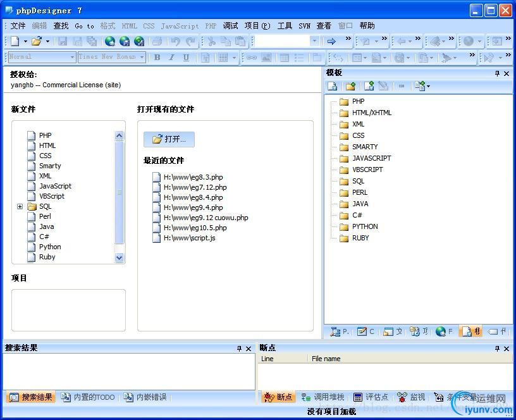Open the New file dropdown arrow
The height and width of the screenshot is (420, 516).
(x=25, y=42)
